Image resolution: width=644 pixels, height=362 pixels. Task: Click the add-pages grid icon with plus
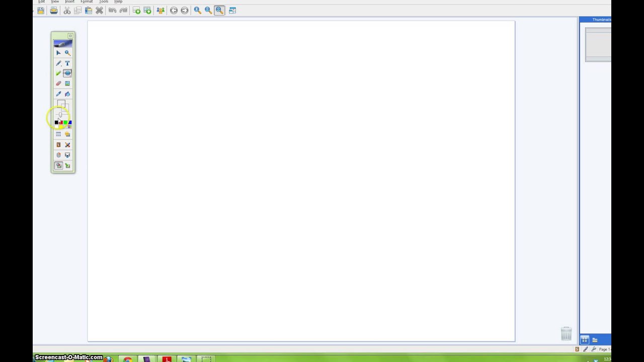[x=147, y=10]
